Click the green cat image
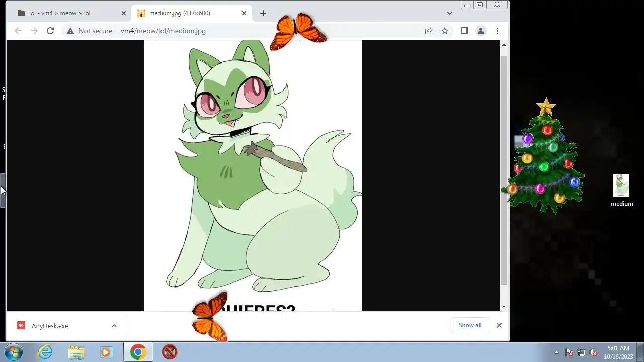Image resolution: width=644 pixels, height=362 pixels. (x=253, y=175)
